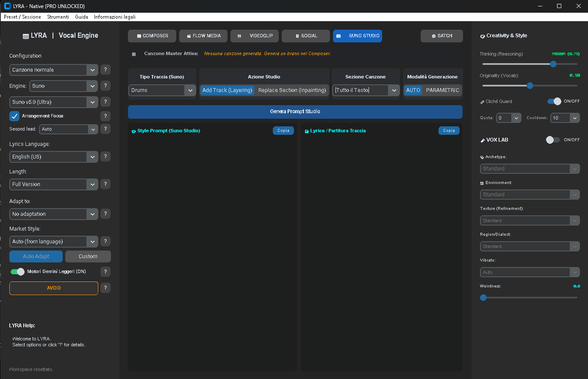Click the Creativity & Style header icon
This screenshot has height=379, width=588.
483,36
